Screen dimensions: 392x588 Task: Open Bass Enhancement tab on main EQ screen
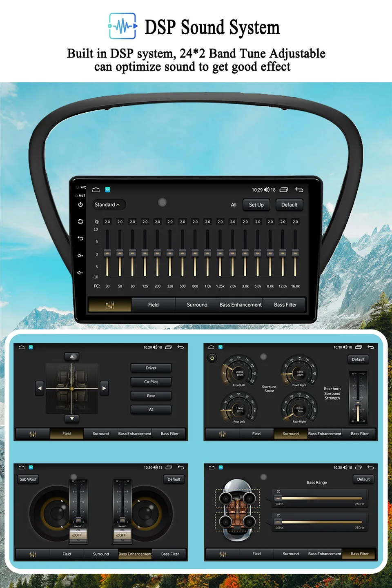point(241,305)
